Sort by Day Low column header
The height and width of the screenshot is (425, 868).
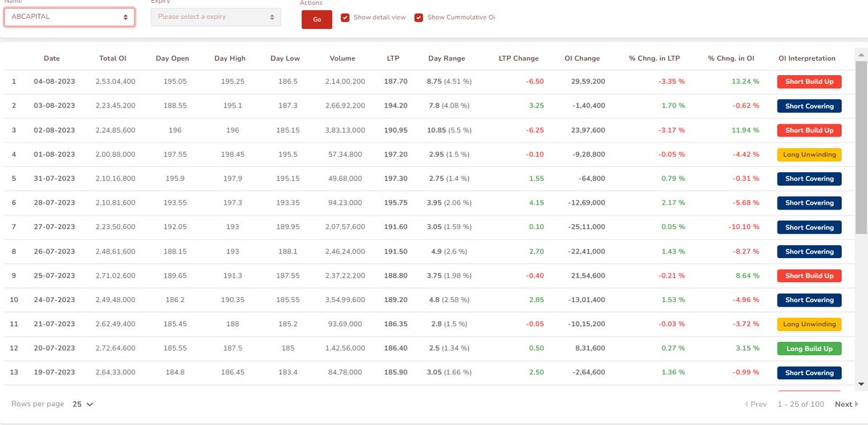(x=285, y=58)
